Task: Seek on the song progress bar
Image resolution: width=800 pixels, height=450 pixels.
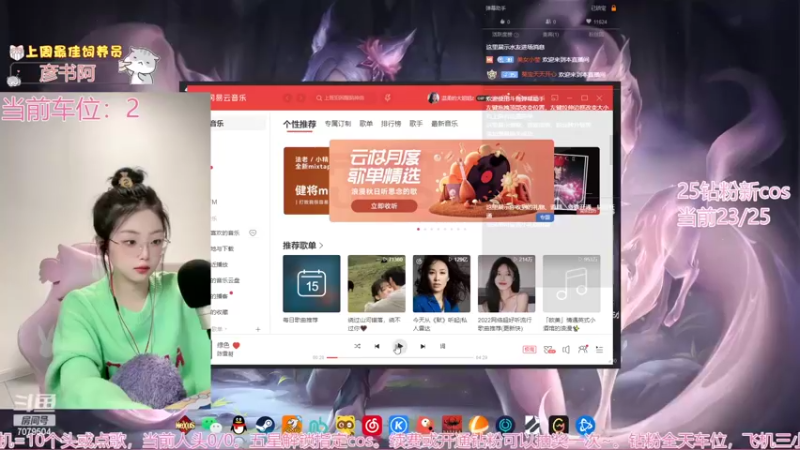Action: [400, 358]
